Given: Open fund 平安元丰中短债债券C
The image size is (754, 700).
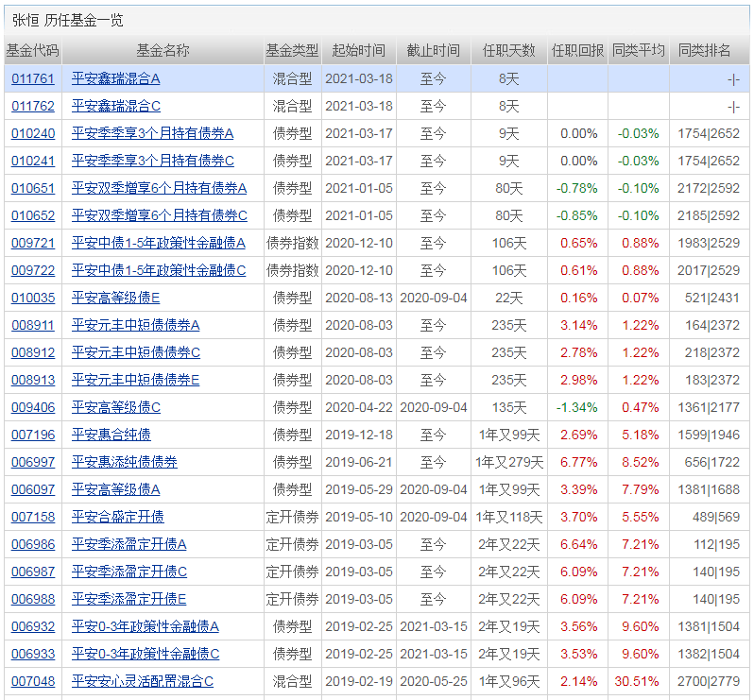Looking at the screenshot, I should [136, 353].
